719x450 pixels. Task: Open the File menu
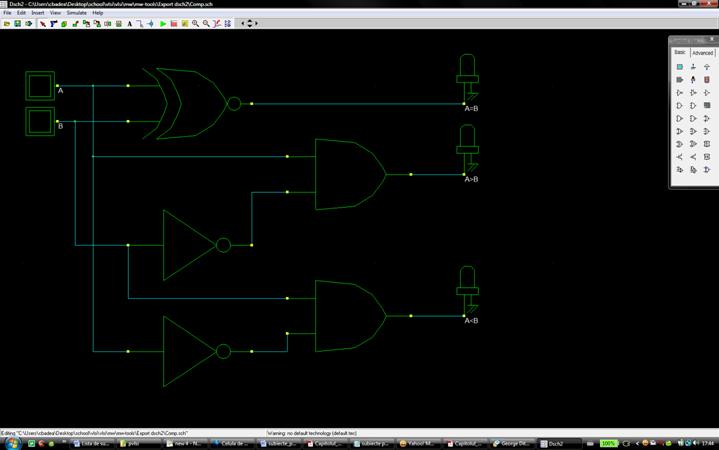pyautogui.click(x=7, y=13)
